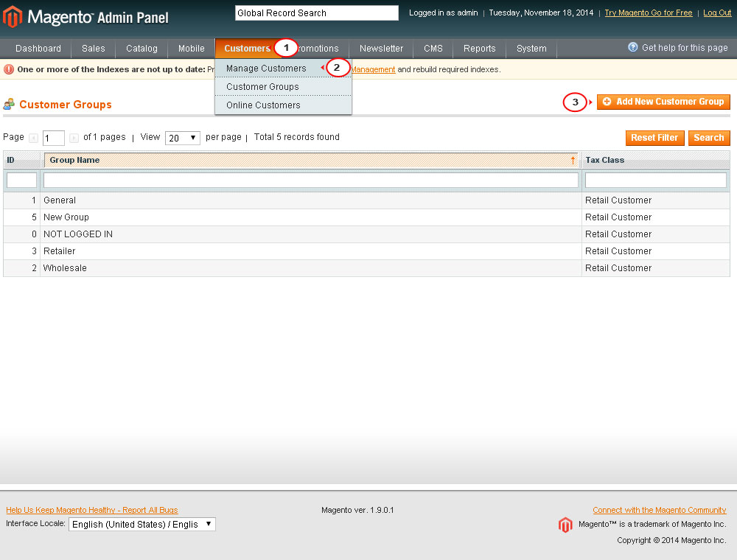
Task: Click the Group Name sort arrow
Action: click(573, 160)
